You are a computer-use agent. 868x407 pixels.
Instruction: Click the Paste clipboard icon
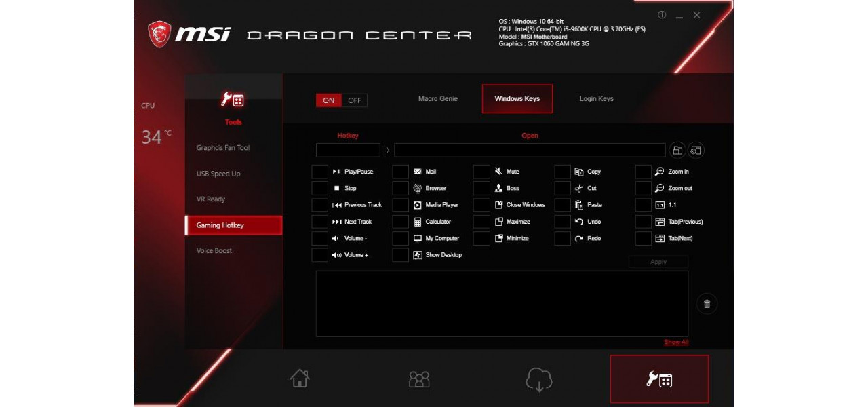pos(579,205)
